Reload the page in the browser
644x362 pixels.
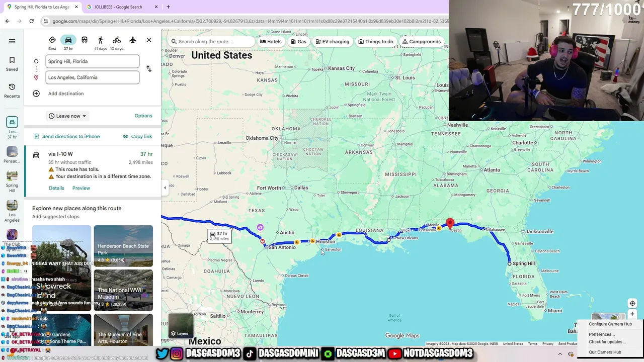click(x=31, y=21)
